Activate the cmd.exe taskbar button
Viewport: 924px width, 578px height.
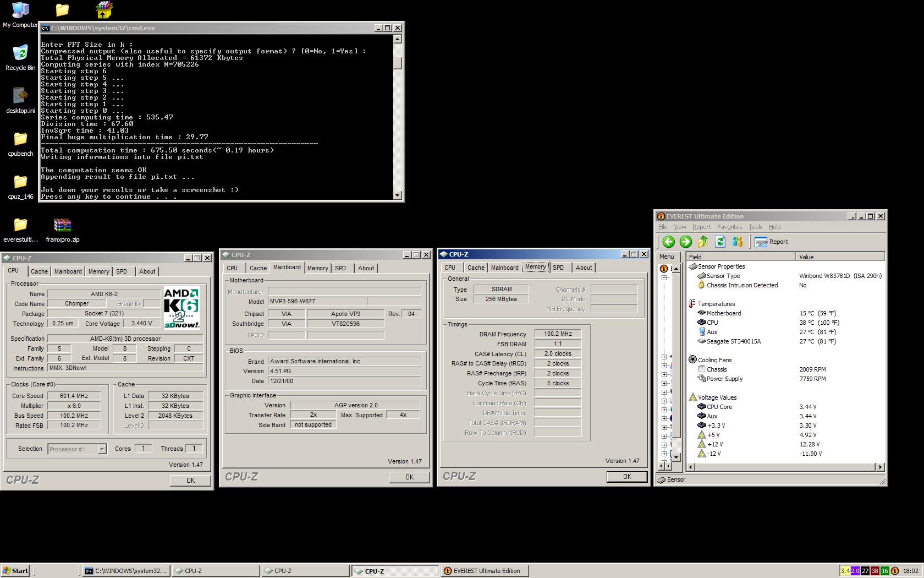tap(126, 571)
